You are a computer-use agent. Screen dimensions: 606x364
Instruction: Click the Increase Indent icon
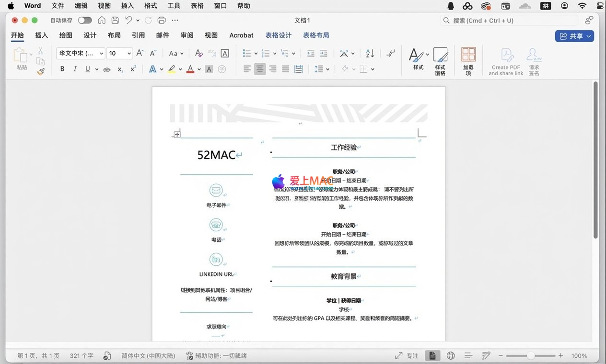click(x=324, y=53)
